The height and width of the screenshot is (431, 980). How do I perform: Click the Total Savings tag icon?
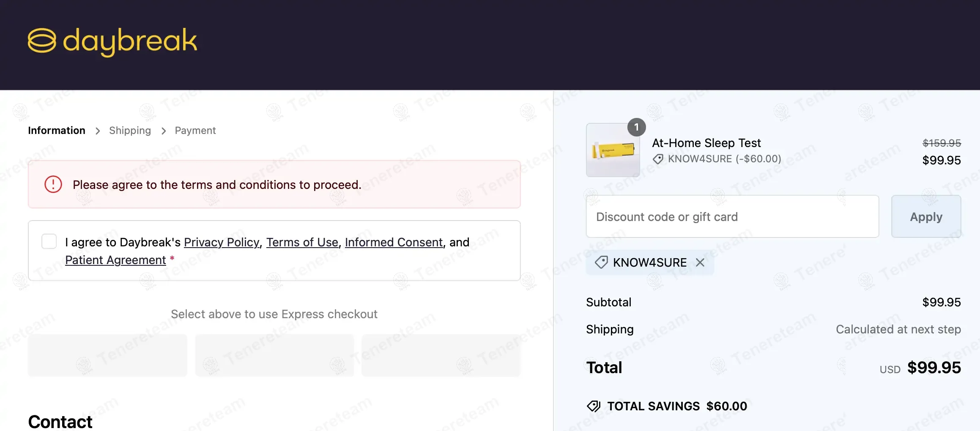point(594,406)
